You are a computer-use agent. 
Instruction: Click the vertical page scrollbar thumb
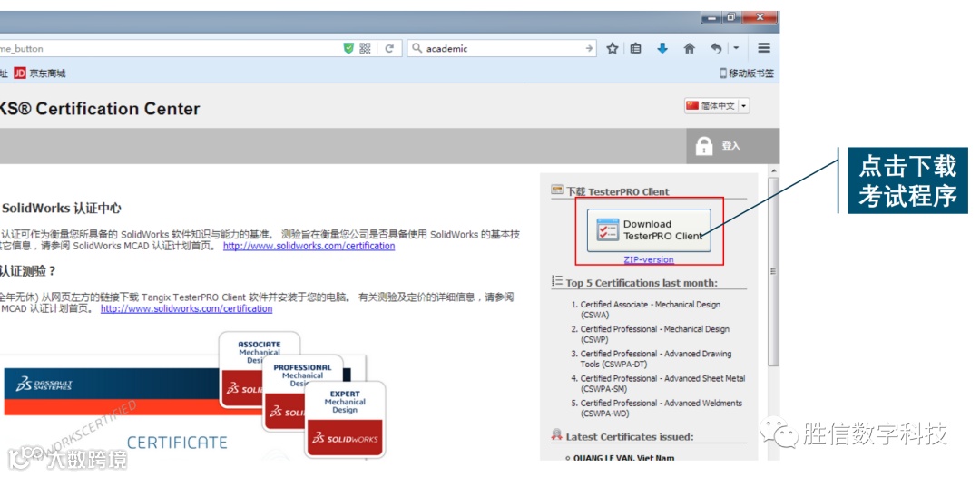773,271
